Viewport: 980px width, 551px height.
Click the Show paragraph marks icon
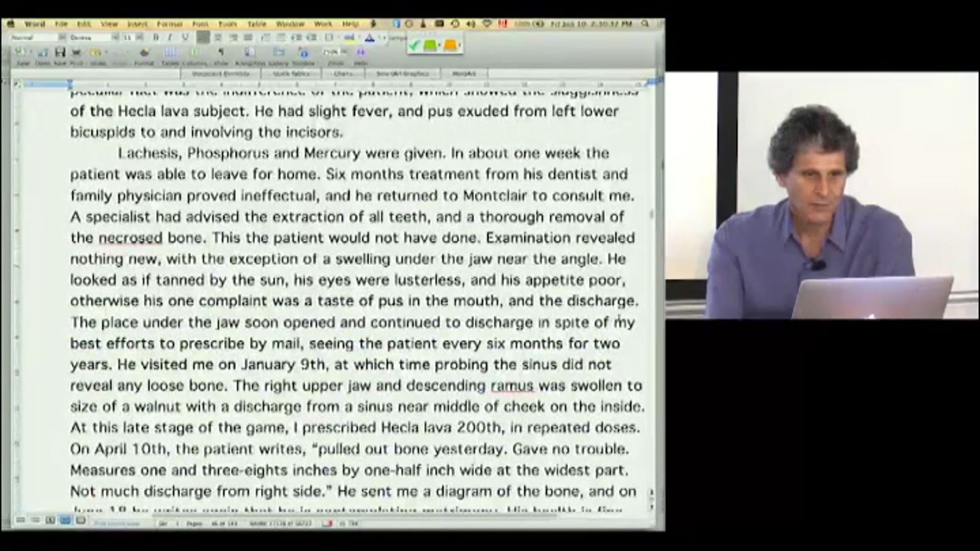point(221,53)
